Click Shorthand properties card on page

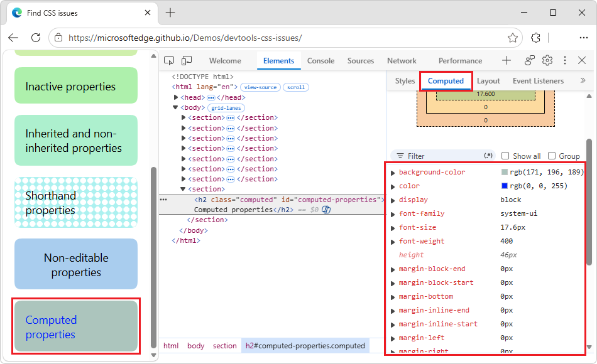[x=76, y=202]
